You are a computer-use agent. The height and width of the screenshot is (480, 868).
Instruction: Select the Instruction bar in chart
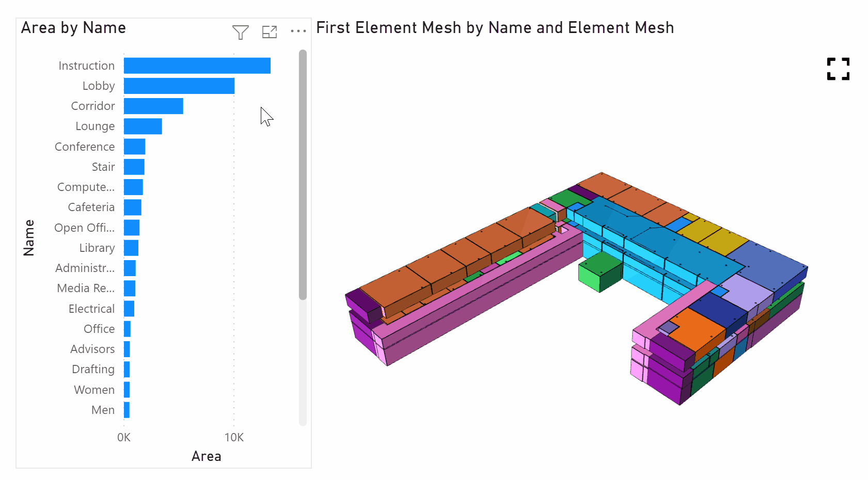pos(197,66)
